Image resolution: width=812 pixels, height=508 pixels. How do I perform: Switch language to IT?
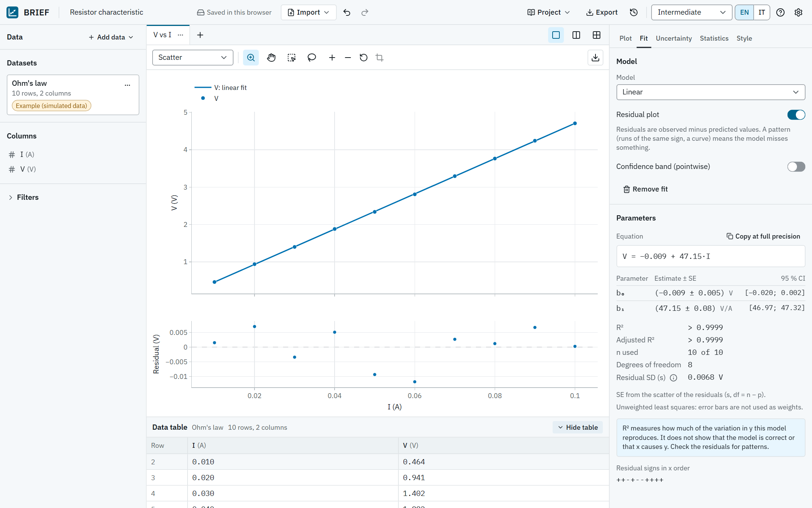tap(762, 12)
